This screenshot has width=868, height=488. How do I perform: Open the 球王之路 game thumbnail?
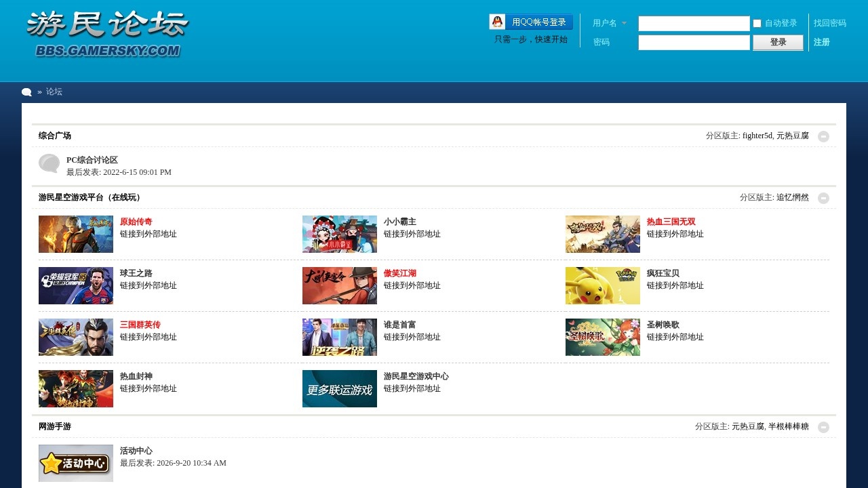[76, 285]
